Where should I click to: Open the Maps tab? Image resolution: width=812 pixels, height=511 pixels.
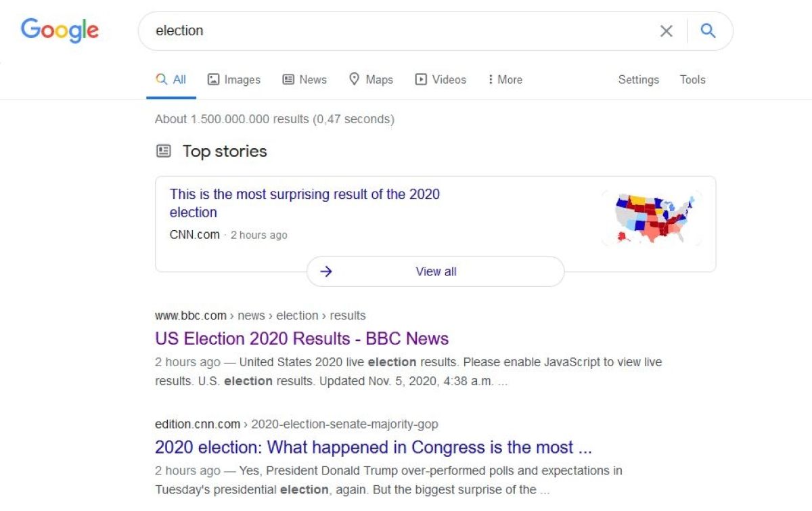pyautogui.click(x=371, y=79)
